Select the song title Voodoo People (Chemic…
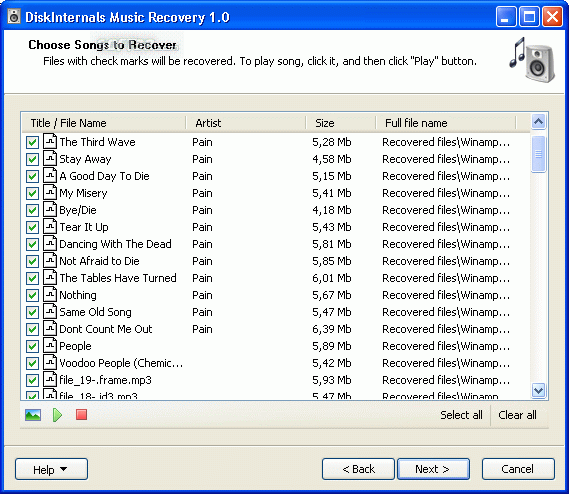Screen dimensions: 569x494 click(x=121, y=363)
